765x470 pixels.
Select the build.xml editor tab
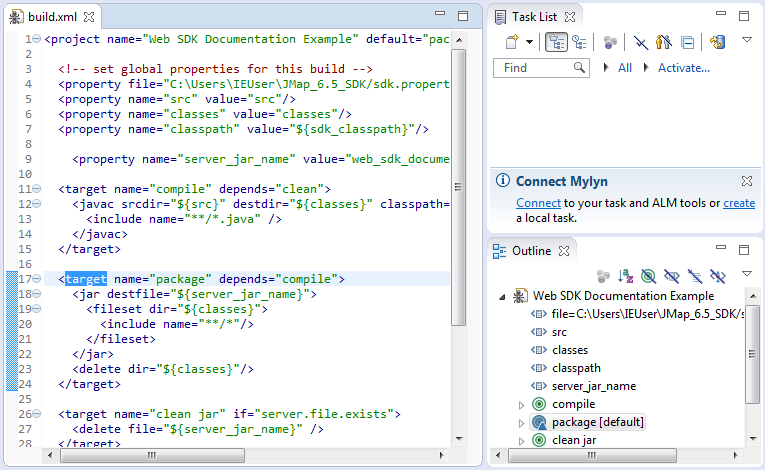click(x=51, y=17)
